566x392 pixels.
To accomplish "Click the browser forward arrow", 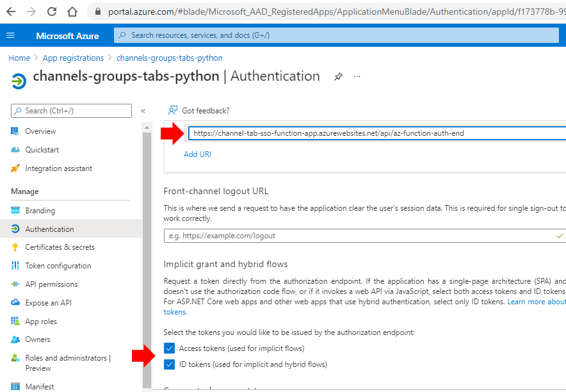I will pyautogui.click(x=31, y=12).
